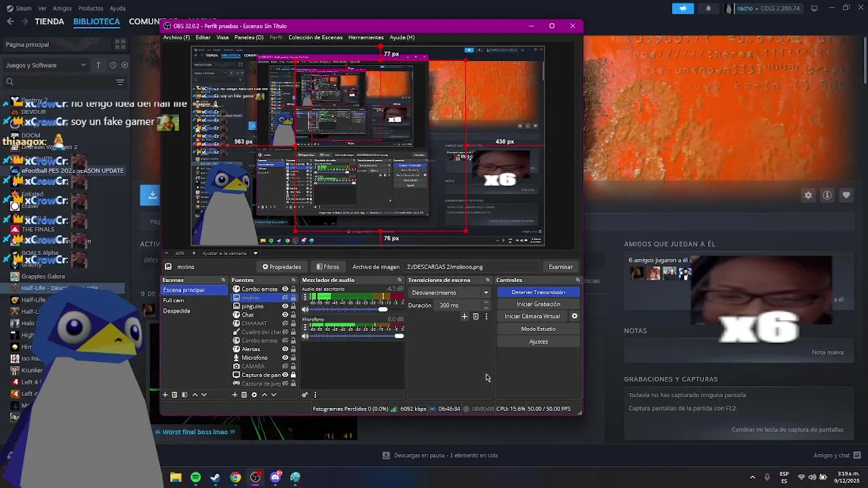Open OBS Archivo menu
This screenshot has width=868, height=488.
point(176,37)
